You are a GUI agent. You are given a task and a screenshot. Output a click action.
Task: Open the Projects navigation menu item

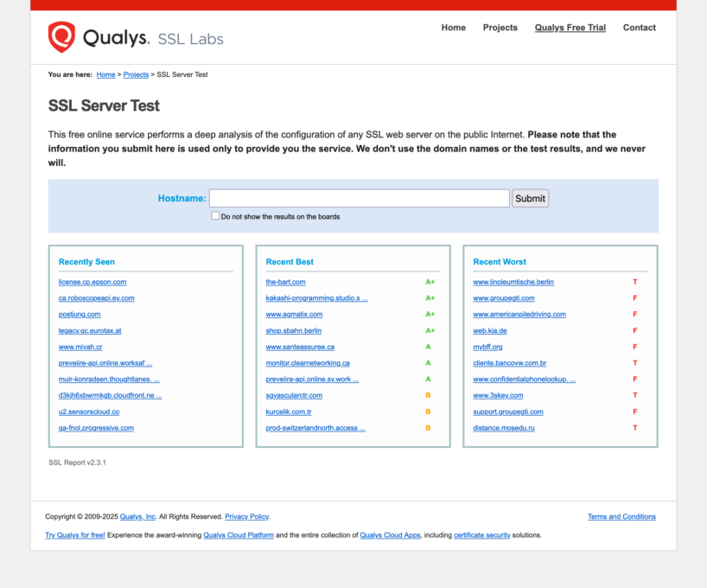coord(500,28)
